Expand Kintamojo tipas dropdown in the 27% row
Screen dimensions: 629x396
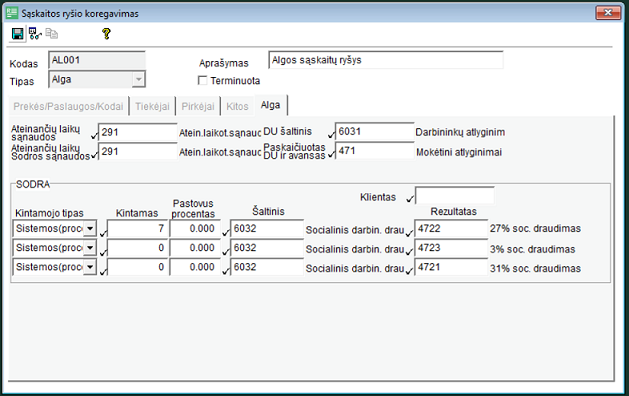[90, 228]
